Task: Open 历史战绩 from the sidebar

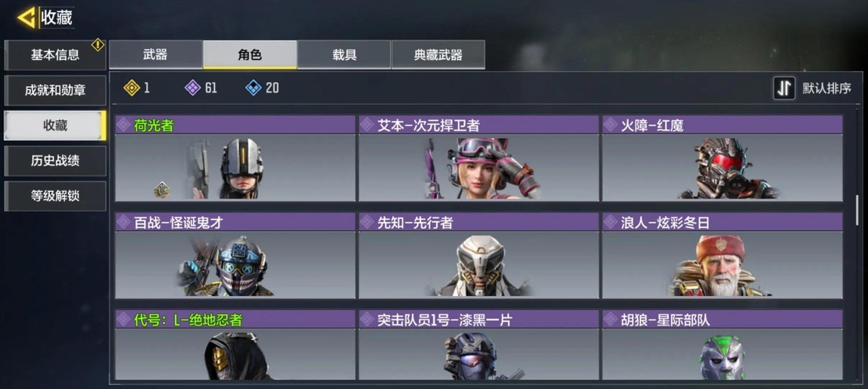Action: (55, 161)
